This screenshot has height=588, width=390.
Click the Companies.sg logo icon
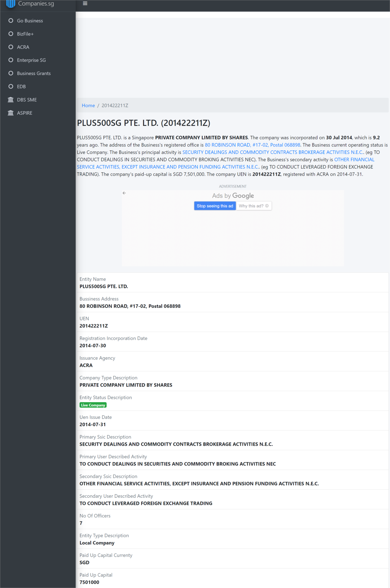click(x=11, y=4)
